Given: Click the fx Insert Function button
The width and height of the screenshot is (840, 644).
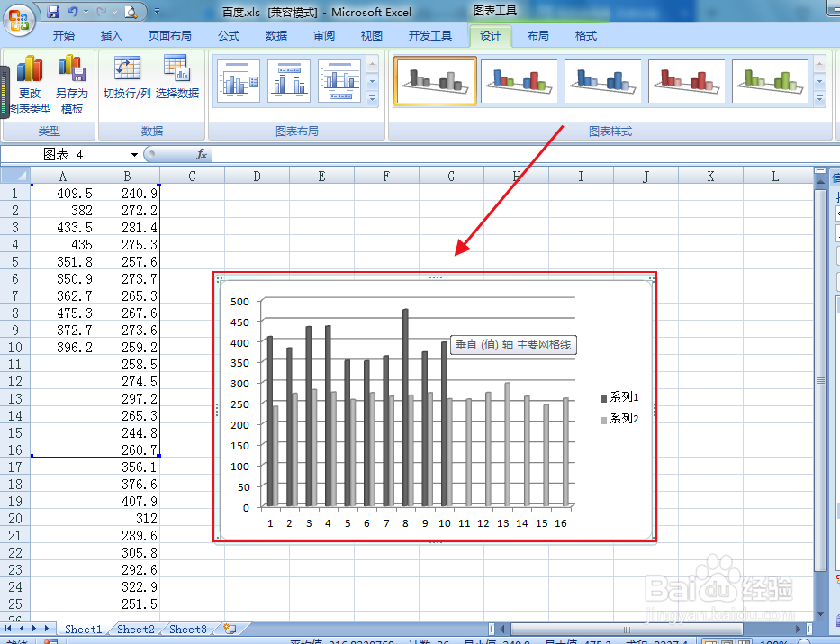Looking at the screenshot, I should coord(202,154).
